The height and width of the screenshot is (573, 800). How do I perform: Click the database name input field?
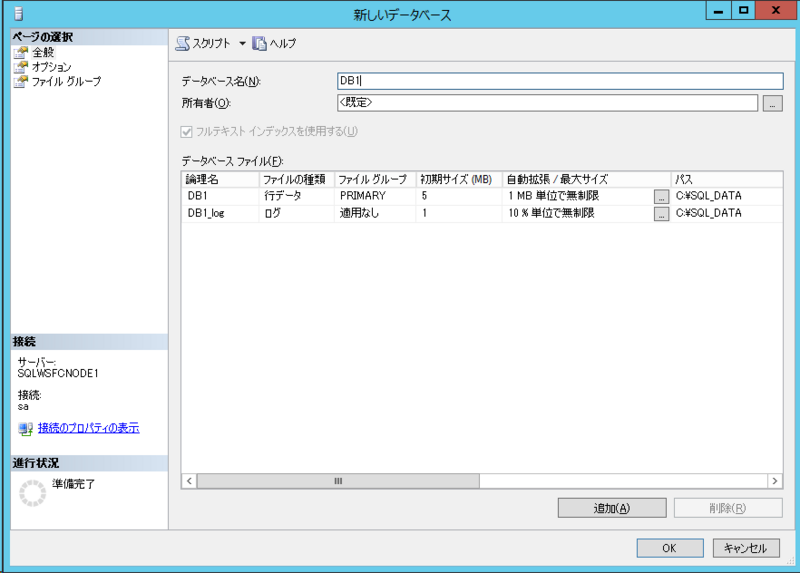[x=560, y=81]
